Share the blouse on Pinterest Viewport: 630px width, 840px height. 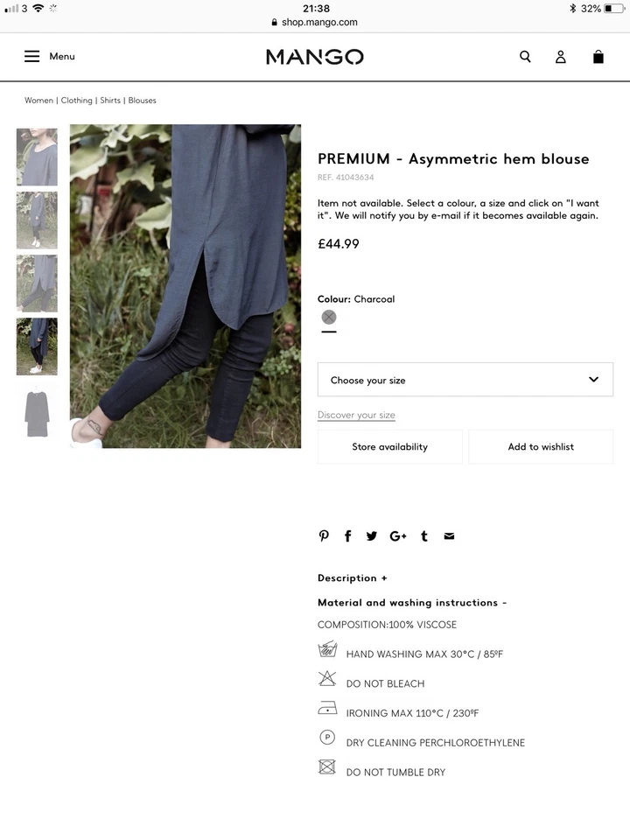point(324,535)
